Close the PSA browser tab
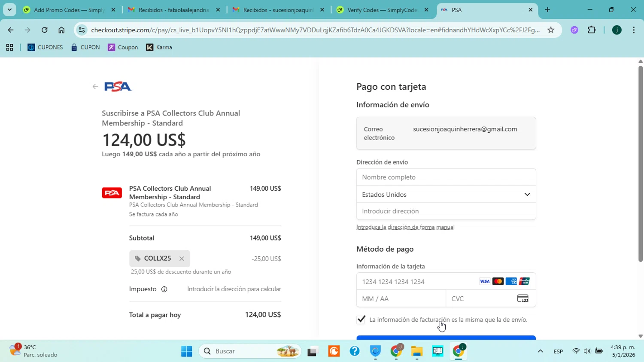Screen dimensions: 644x362 (x=531, y=10)
